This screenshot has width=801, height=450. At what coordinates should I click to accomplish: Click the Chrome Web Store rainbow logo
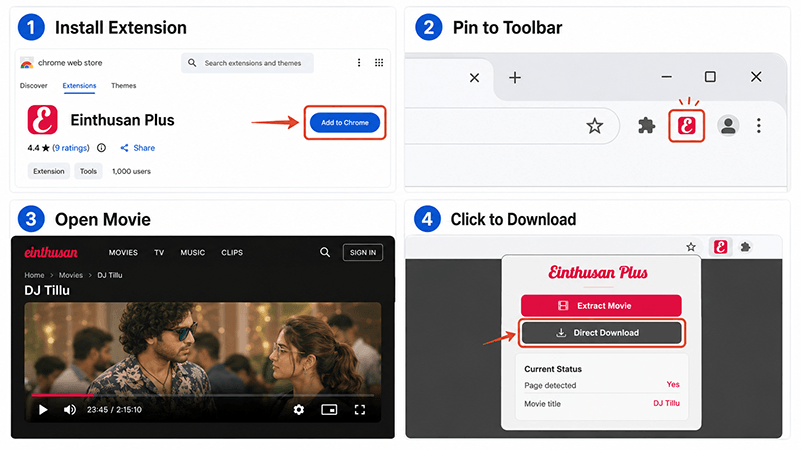(27, 63)
